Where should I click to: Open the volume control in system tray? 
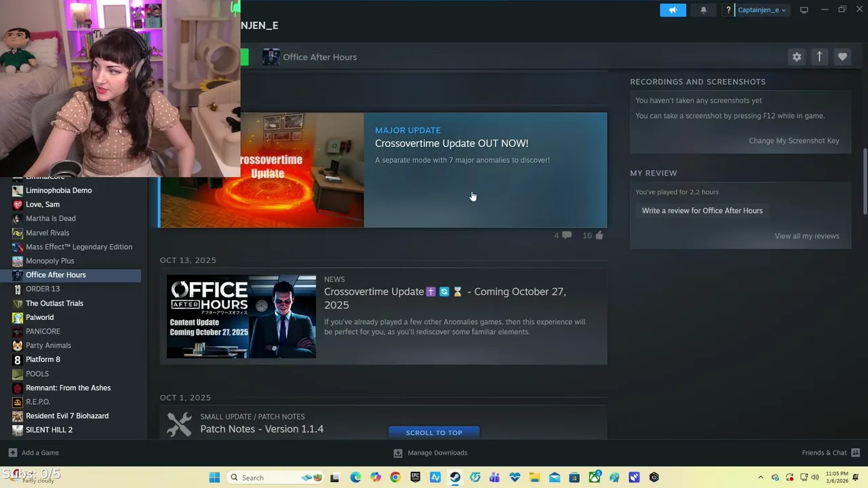coord(814,477)
